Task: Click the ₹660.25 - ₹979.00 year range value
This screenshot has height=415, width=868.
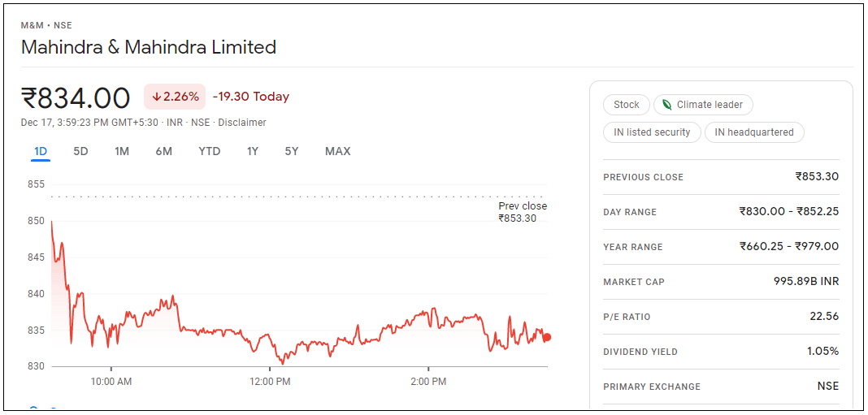Action: (789, 246)
